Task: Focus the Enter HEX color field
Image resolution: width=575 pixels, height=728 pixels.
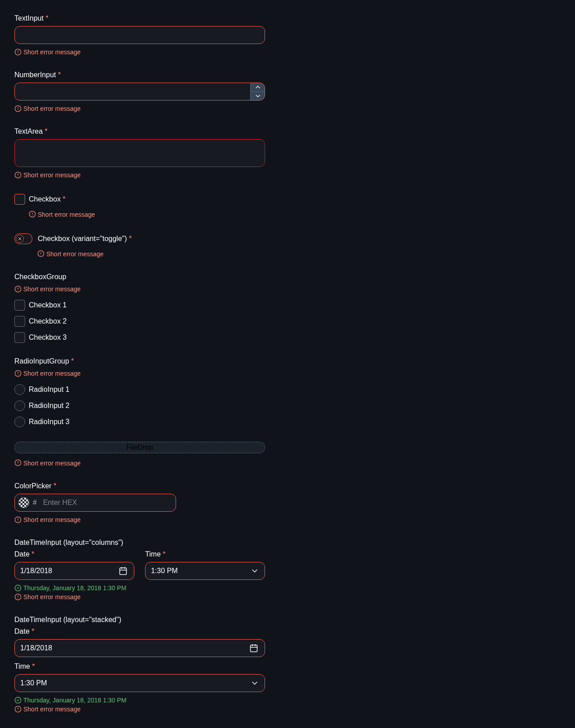Action: 106,503
